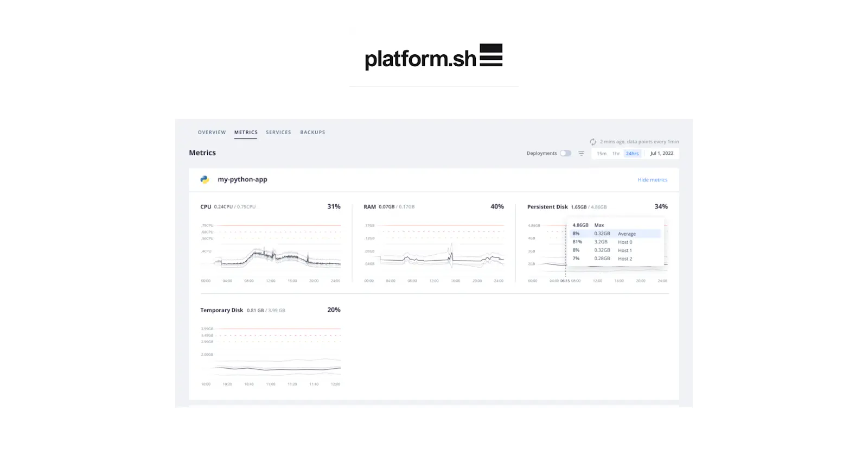Click the Hide metrics link
The height and width of the screenshot is (454, 868).
coord(652,180)
